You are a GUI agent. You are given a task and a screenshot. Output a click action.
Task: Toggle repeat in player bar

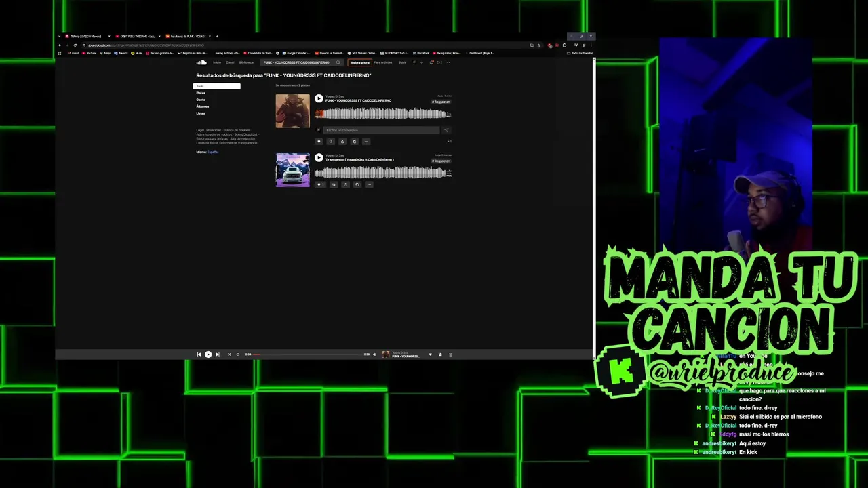238,354
